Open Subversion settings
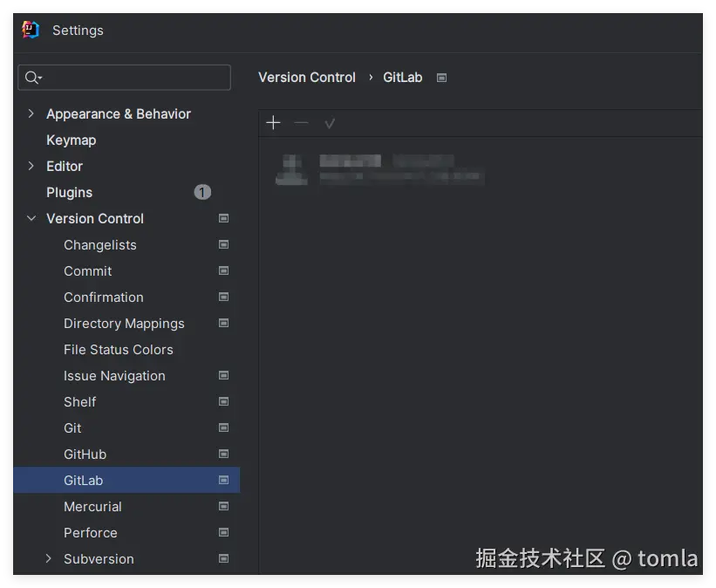Screen dimensions: 716x588 pyautogui.click(x=99, y=559)
